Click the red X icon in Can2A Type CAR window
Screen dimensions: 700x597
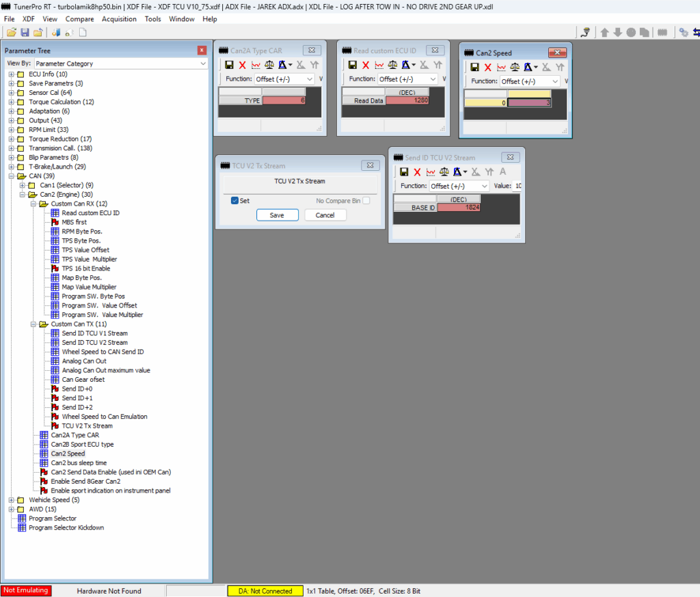[x=242, y=65]
